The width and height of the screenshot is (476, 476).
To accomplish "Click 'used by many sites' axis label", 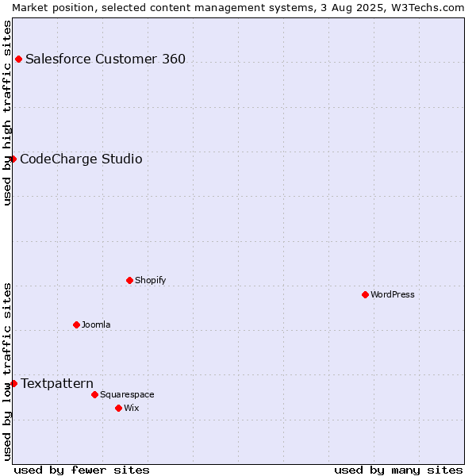I will (398, 470).
